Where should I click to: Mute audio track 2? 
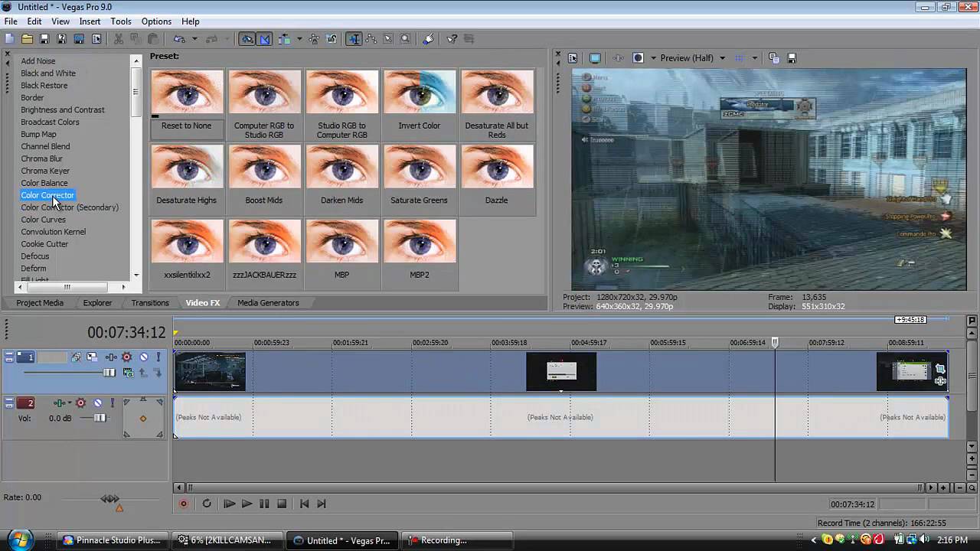pos(97,403)
